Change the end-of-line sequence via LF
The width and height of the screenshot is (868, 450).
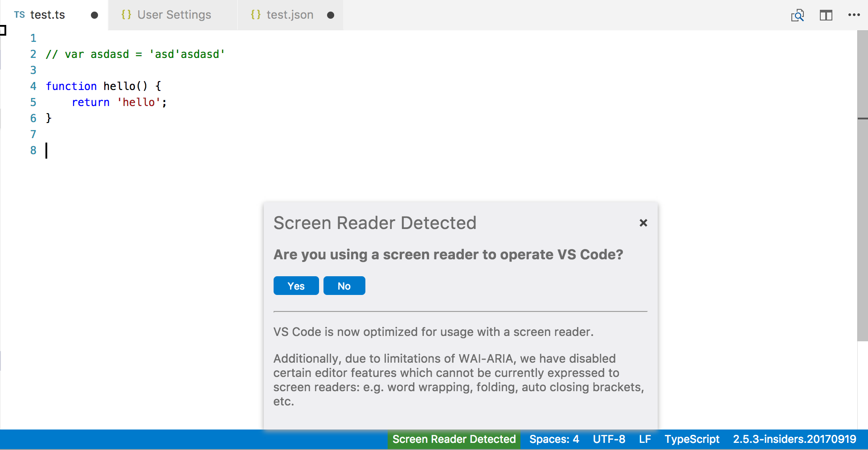pyautogui.click(x=645, y=439)
